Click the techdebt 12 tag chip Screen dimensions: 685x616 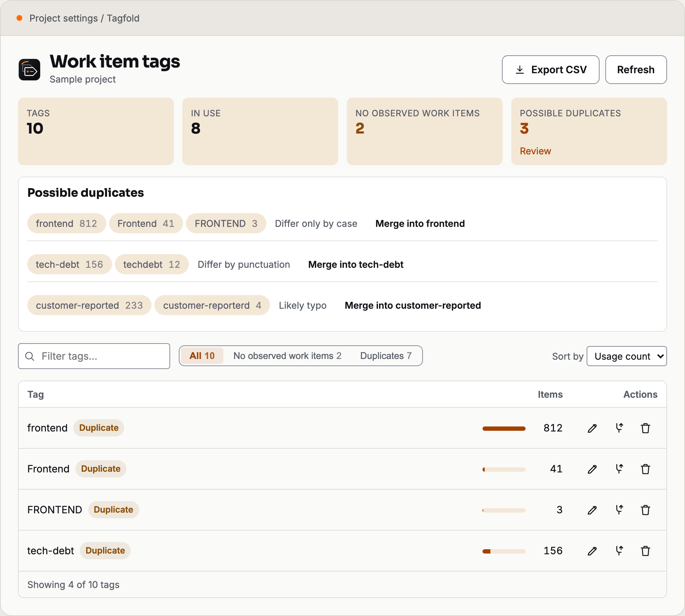[x=152, y=264]
